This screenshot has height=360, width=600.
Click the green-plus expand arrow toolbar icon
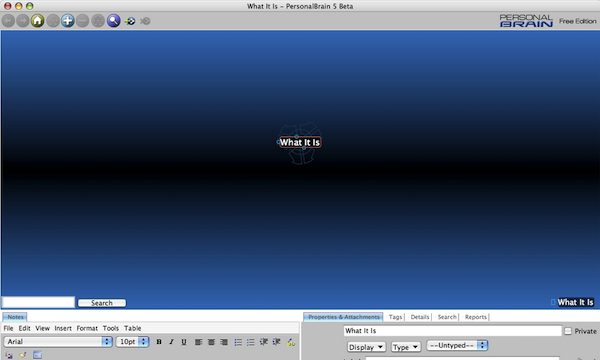(130, 21)
